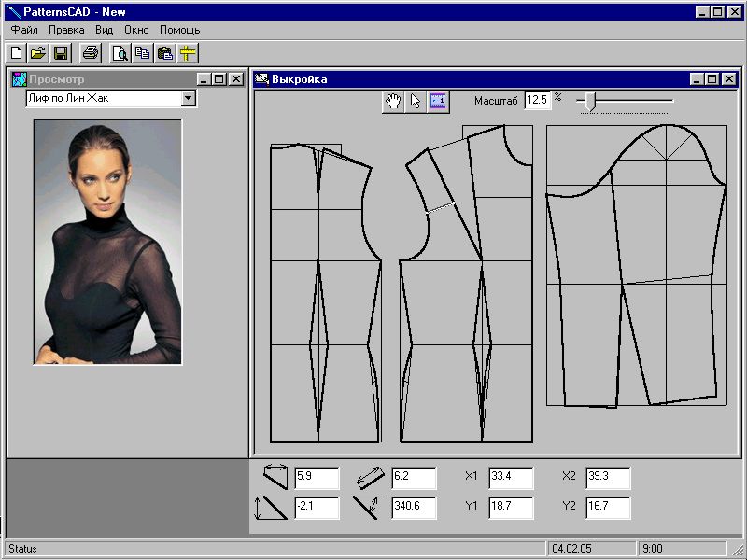Click the Масштаб zoom slider handle
Viewport: 747px width, 560px height.
[589, 101]
